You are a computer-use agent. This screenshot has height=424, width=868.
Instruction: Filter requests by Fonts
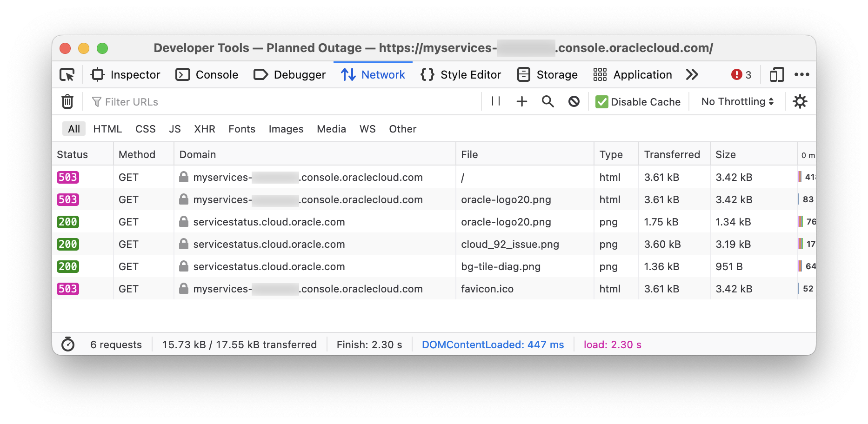point(242,129)
